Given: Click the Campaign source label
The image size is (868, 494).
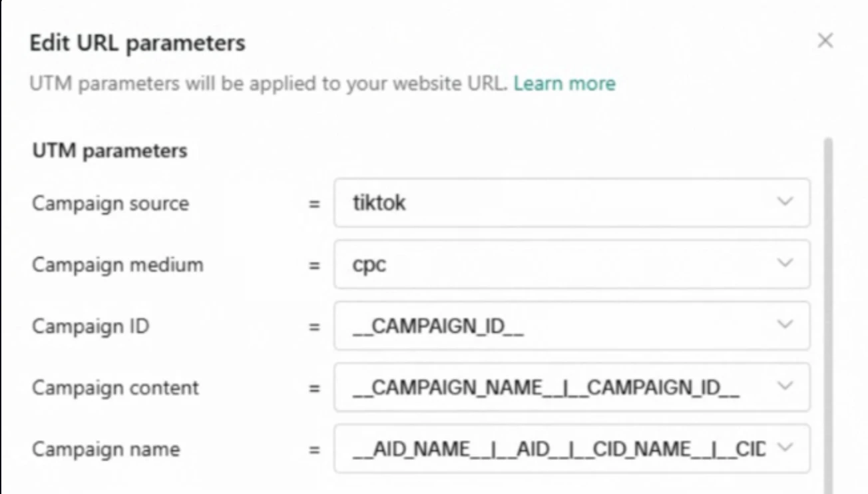Looking at the screenshot, I should (110, 203).
